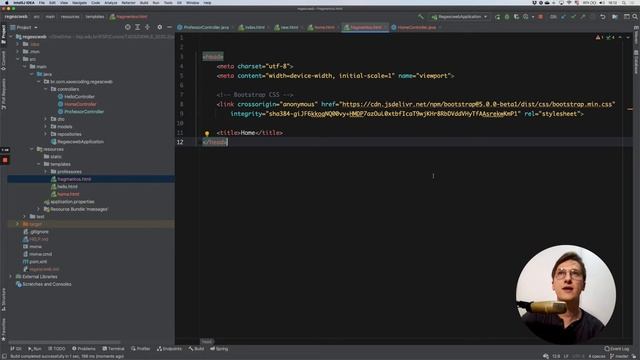Click the project tree horizontal scrollbar
640x360 pixels.
point(64,342)
